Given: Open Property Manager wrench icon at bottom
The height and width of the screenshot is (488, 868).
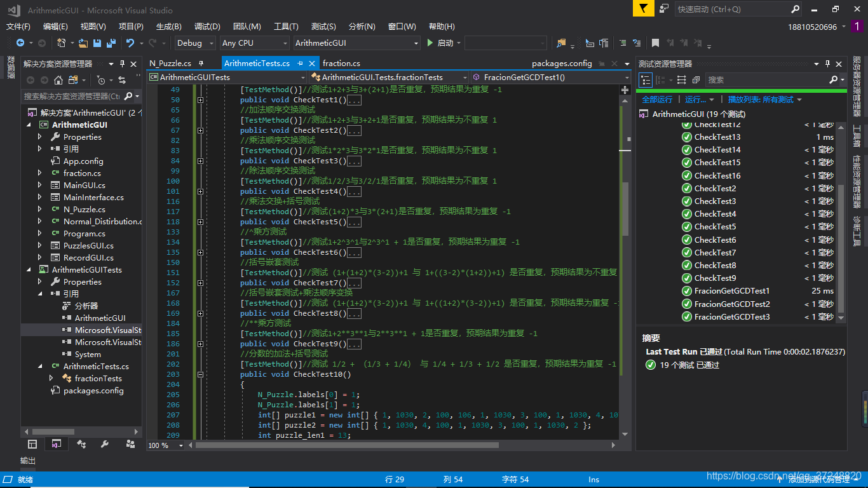Looking at the screenshot, I should tap(105, 444).
